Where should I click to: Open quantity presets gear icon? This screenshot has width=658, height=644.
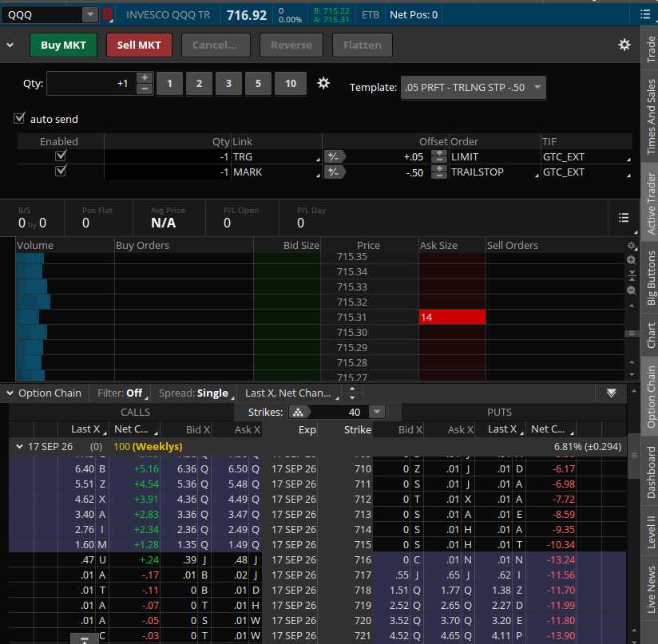point(323,83)
